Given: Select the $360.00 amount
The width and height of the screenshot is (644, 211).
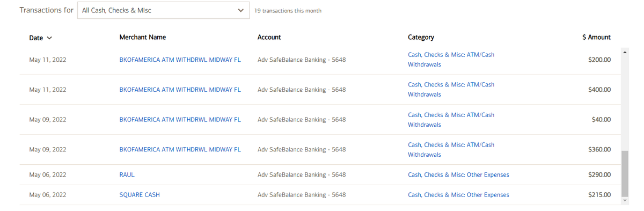Looking at the screenshot, I should [x=599, y=150].
